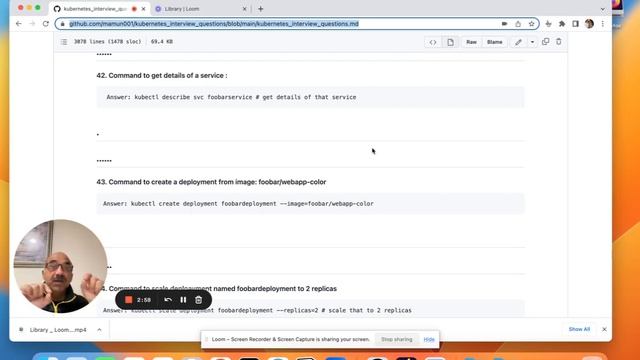Click the camera indicator in address bar
Image resolution: width=640 pixels, height=360 pixels.
[504, 24]
